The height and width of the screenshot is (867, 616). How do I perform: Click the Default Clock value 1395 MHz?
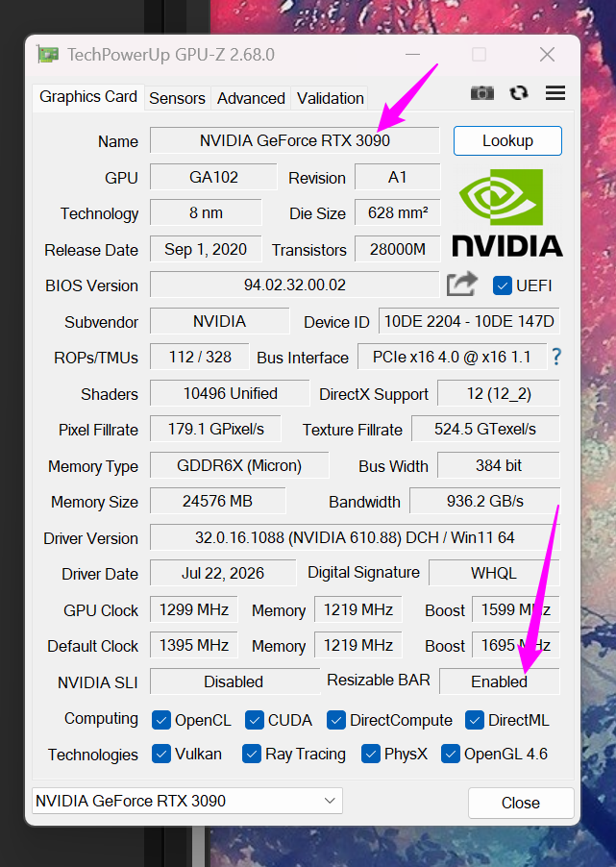coord(193,645)
